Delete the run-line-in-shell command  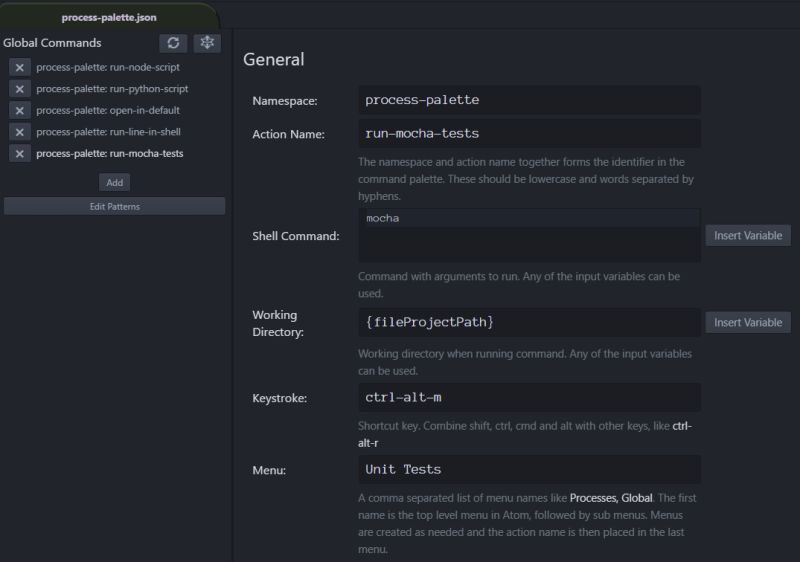click(x=19, y=133)
